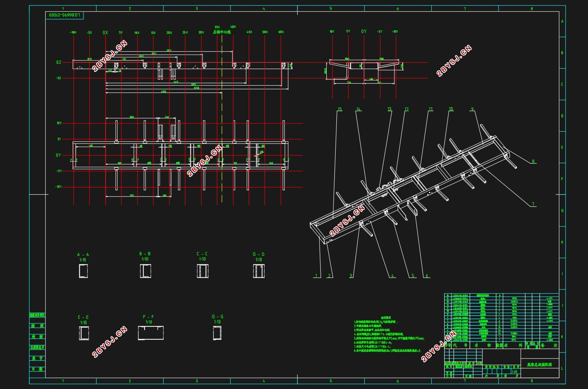Click the D - D section label
This screenshot has height=389, width=588.
click(x=258, y=254)
